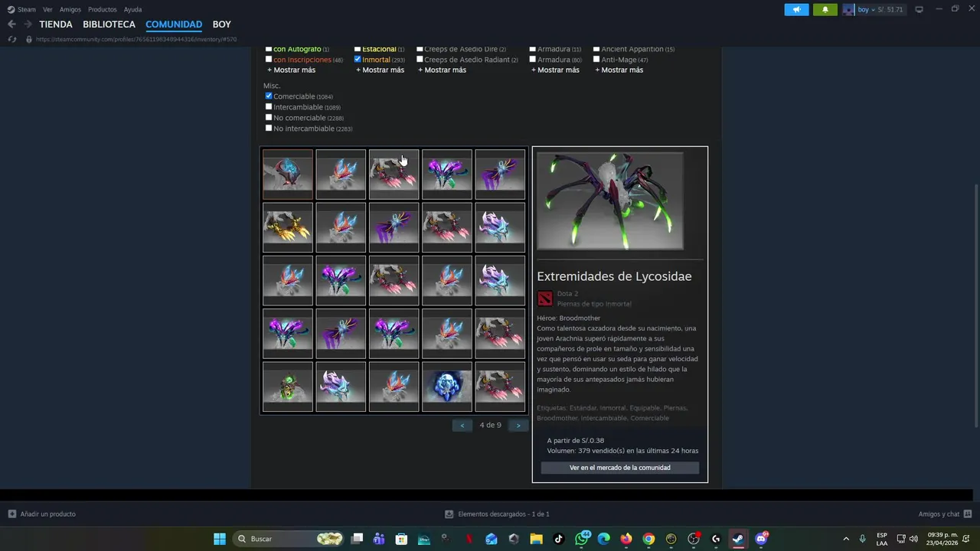Open Microsoft Teams from the taskbar
Image resolution: width=980 pixels, height=551 pixels.
(x=379, y=539)
